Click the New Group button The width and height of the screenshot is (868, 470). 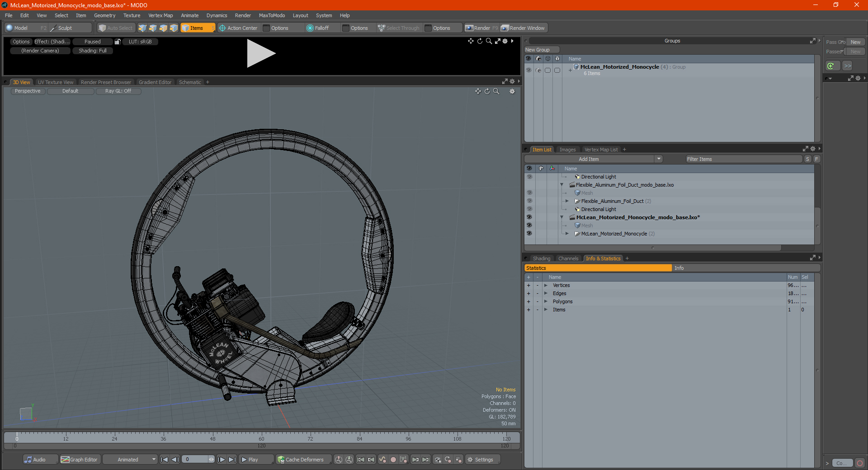pyautogui.click(x=542, y=50)
